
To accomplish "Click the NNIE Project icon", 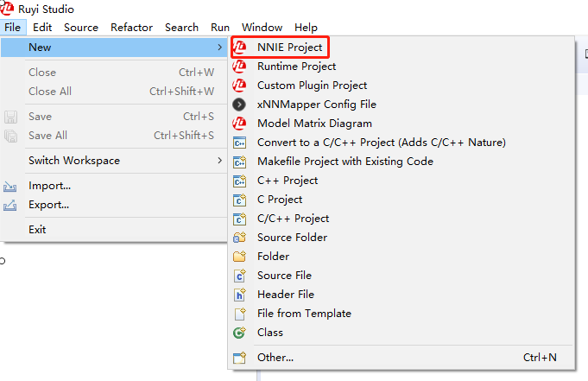I will pos(240,48).
